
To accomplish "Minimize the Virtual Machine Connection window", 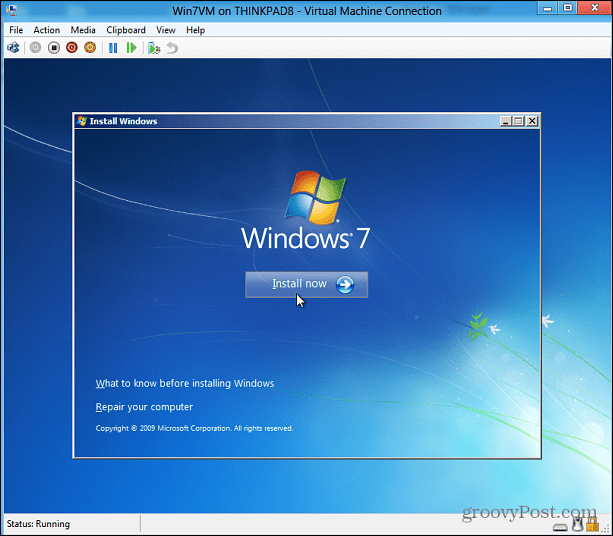I will coord(548,8).
